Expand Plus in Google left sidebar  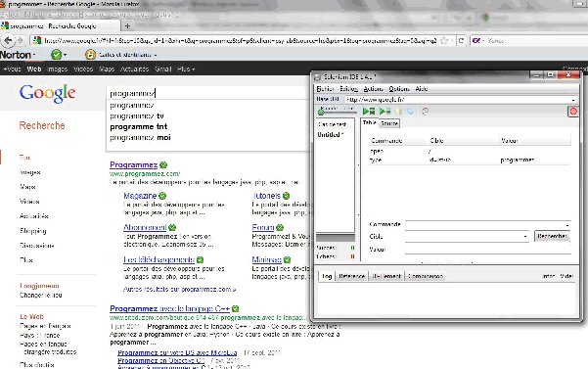[x=25, y=260]
